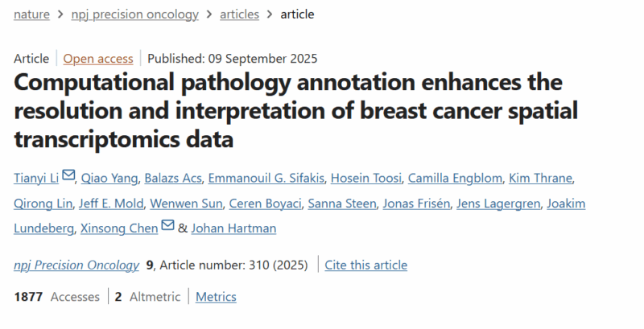View author Hosein Toosi
The height and width of the screenshot is (329, 644).
(x=366, y=178)
